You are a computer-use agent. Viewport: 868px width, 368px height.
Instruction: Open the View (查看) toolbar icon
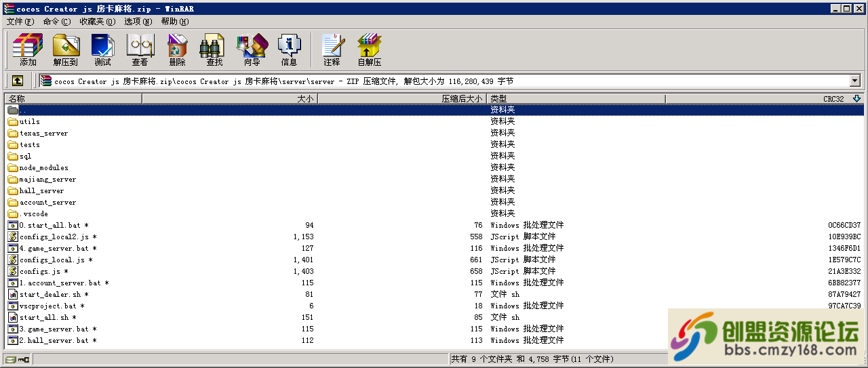point(140,49)
